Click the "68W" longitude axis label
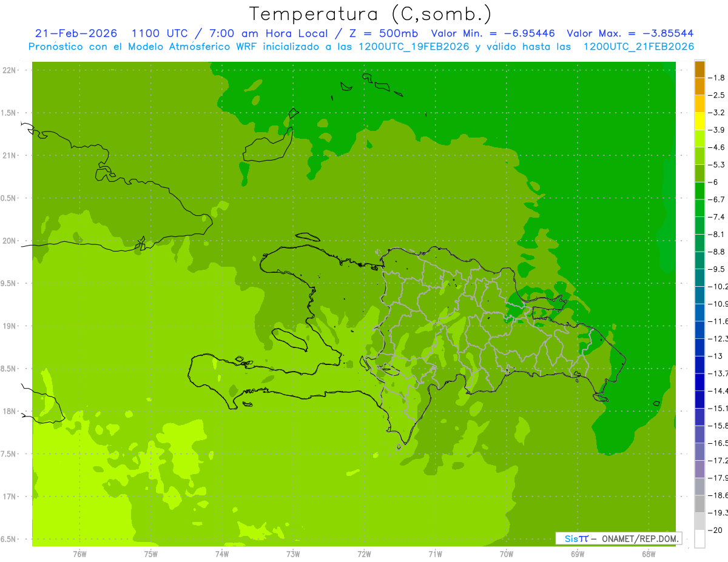The width and height of the screenshot is (728, 562). point(648,554)
